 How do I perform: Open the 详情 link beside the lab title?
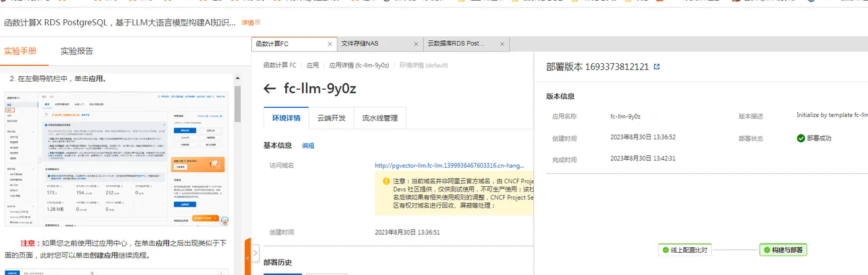[250, 22]
